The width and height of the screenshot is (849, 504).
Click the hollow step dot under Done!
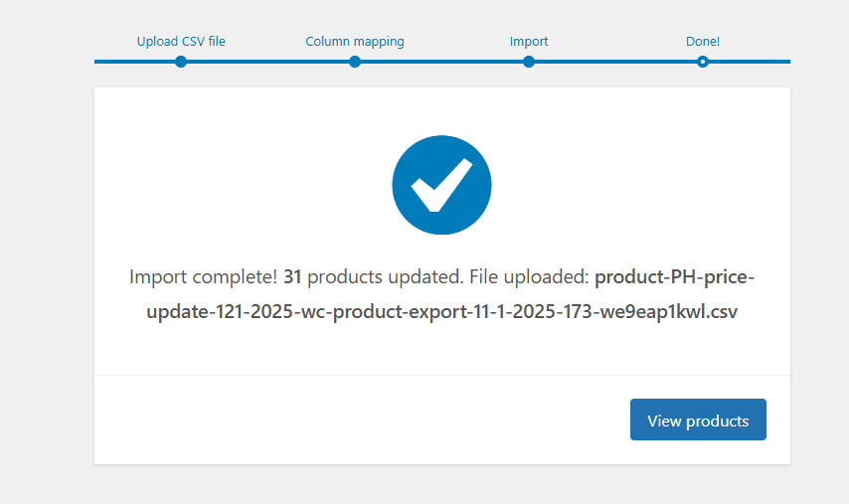pyautogui.click(x=703, y=62)
